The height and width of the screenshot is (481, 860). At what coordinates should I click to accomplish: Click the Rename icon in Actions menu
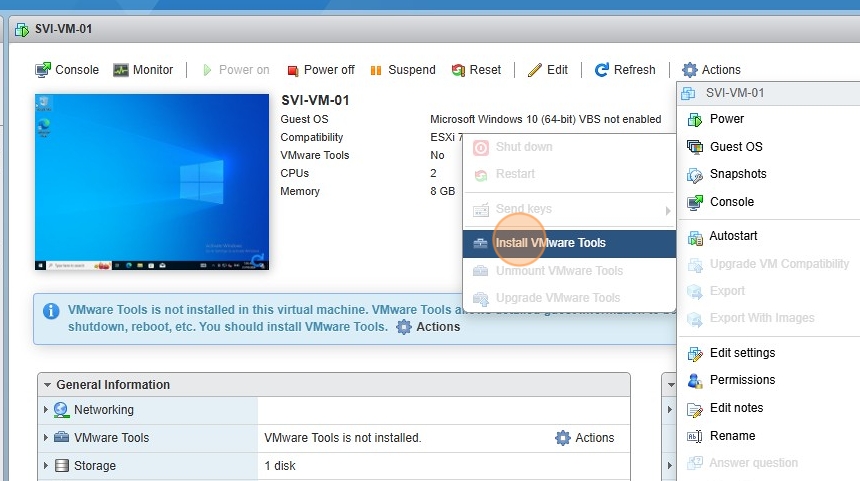click(x=695, y=437)
